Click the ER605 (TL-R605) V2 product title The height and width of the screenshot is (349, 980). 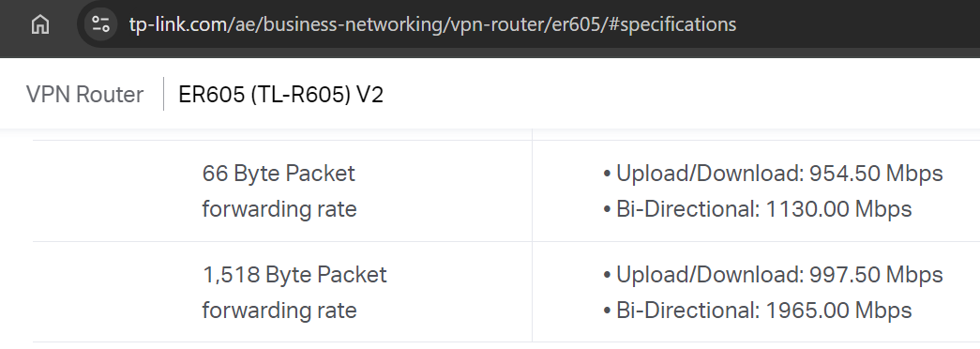coord(280,95)
